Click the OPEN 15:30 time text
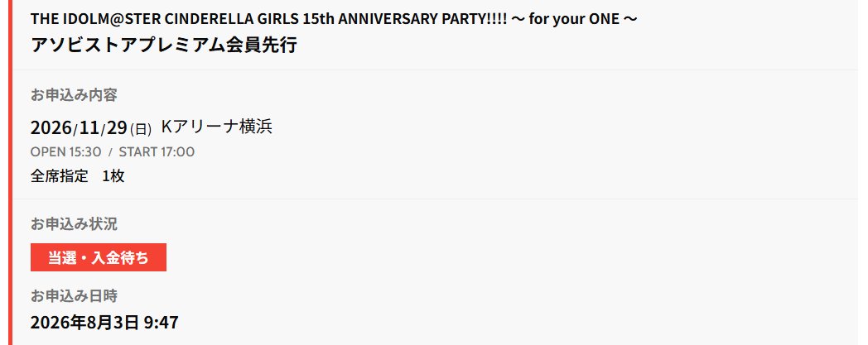Screen dimensions: 868x345 pos(66,152)
